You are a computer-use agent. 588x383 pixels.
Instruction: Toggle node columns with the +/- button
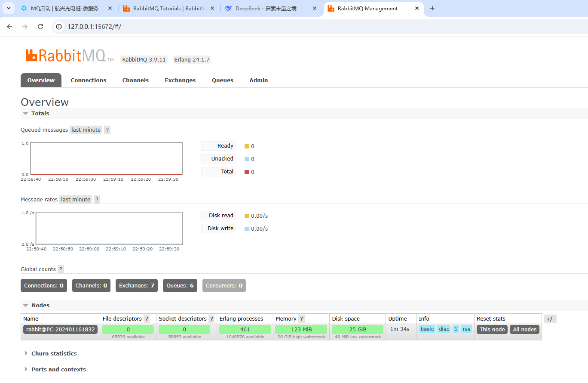tap(550, 319)
